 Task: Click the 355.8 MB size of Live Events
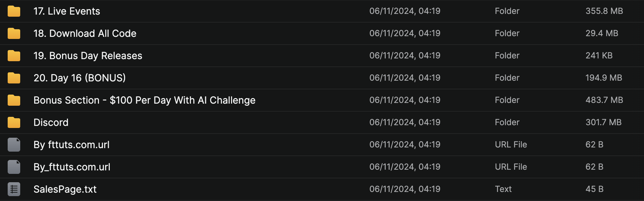(x=604, y=11)
